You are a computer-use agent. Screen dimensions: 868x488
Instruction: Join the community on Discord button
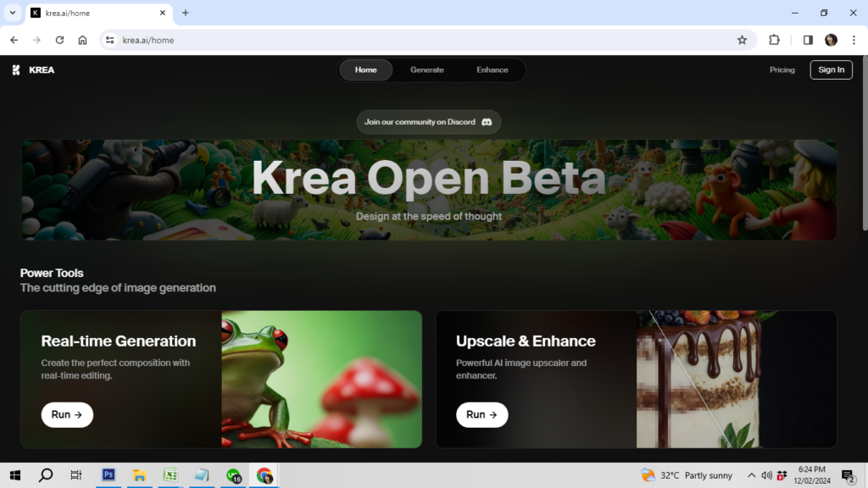tap(428, 122)
